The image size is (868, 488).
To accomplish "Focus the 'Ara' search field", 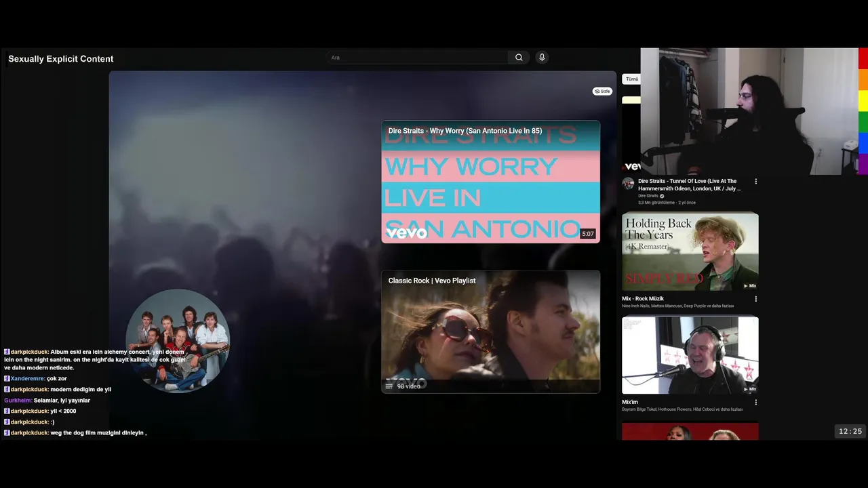I will coord(416,58).
